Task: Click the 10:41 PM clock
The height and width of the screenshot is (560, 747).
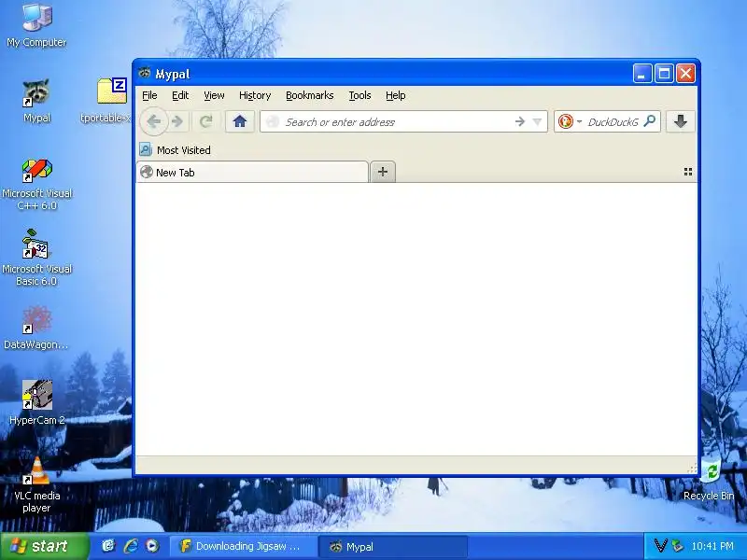Action: click(712, 546)
